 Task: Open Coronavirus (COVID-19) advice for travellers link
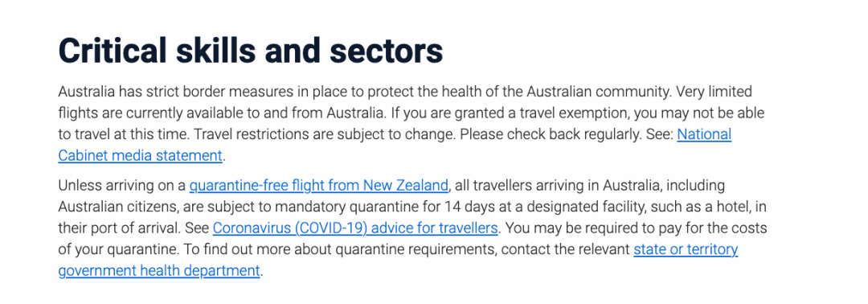coord(356,228)
